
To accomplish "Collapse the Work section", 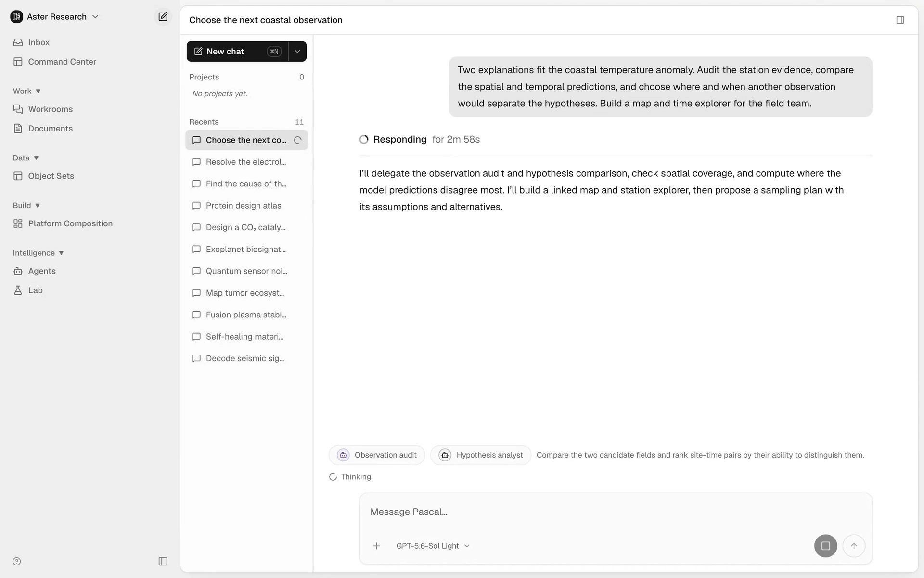I will click(x=27, y=91).
